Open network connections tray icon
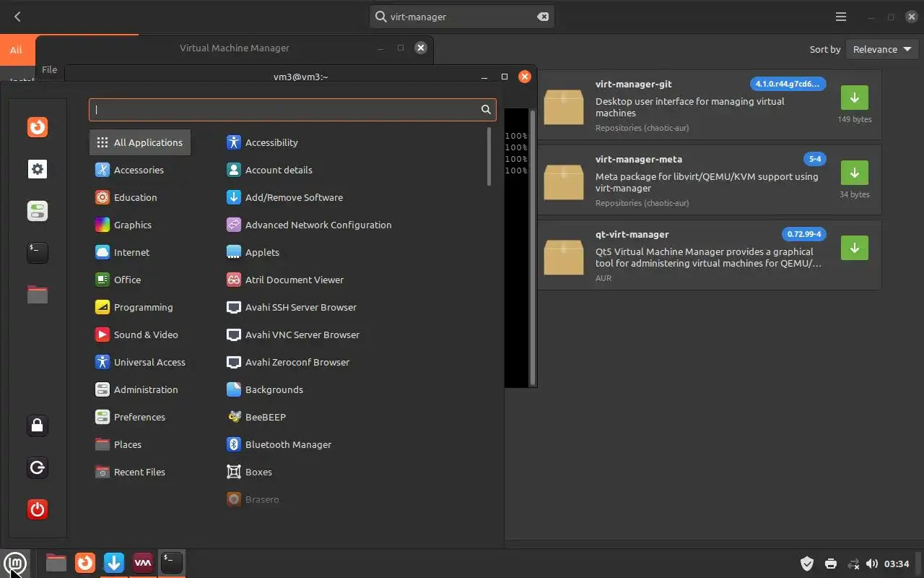 tap(853, 564)
